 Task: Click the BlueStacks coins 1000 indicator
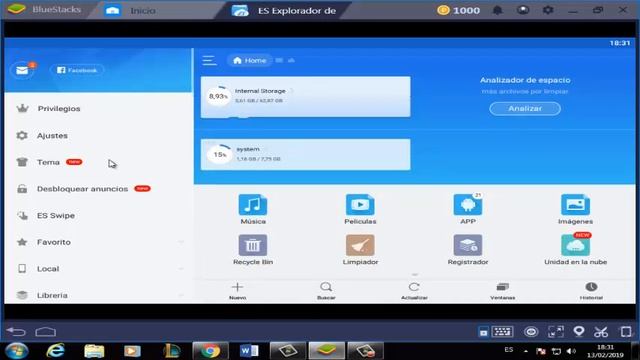(458, 10)
